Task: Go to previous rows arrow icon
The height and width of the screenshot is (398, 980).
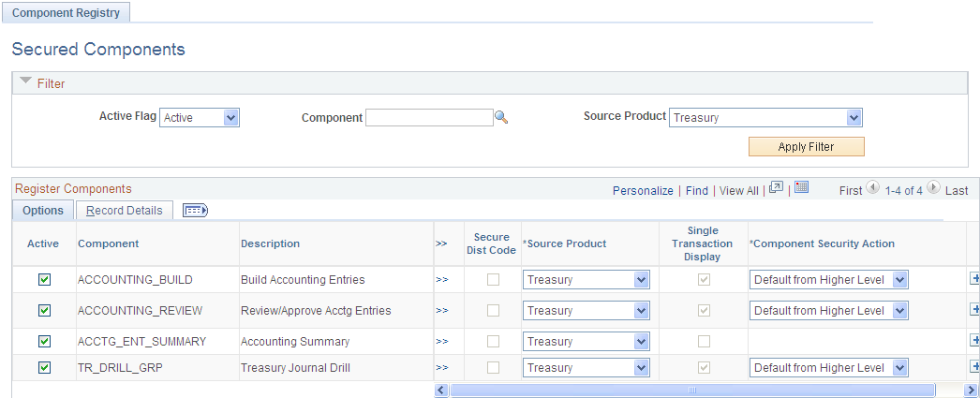Action: (x=872, y=188)
